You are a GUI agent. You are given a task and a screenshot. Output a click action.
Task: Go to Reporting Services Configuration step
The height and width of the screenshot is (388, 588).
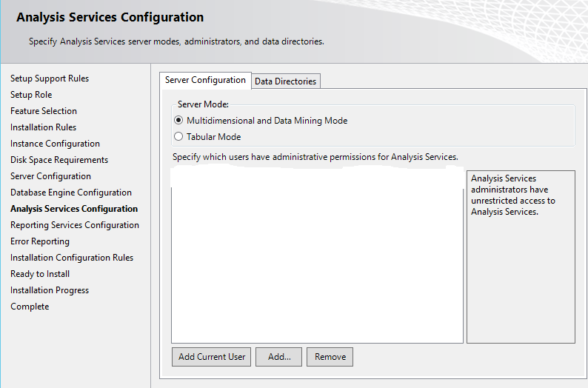tap(75, 225)
